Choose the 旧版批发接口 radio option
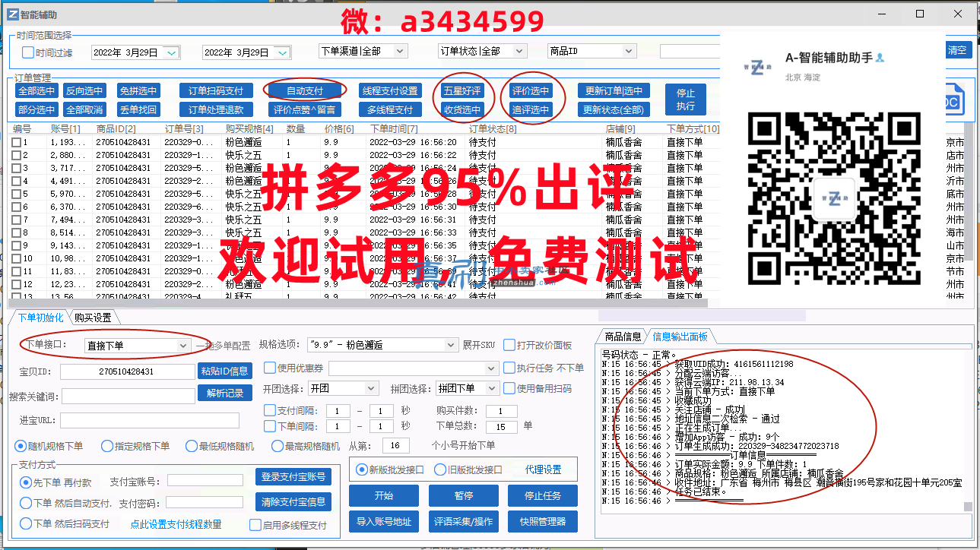Image resolution: width=980 pixels, height=550 pixels. (440, 469)
